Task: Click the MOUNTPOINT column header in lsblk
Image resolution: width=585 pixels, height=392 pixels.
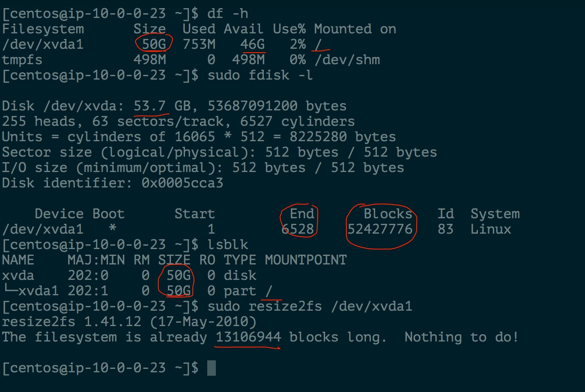Action: coord(306,260)
